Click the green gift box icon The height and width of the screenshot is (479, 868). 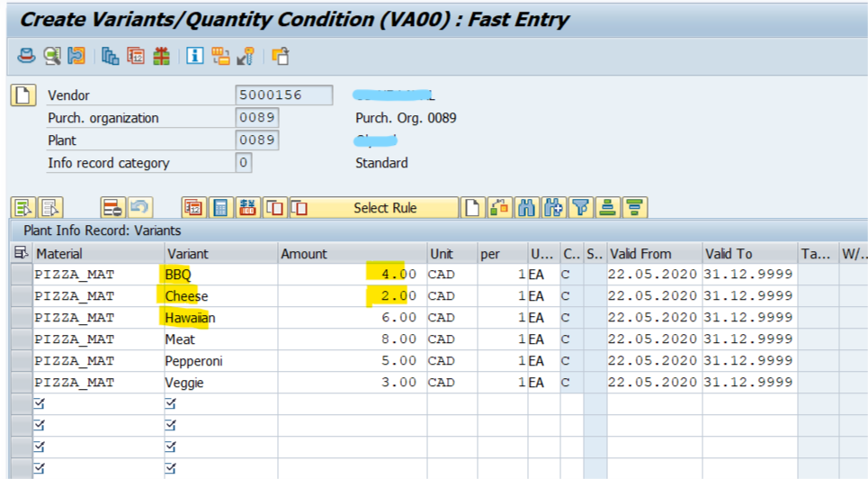coord(161,57)
